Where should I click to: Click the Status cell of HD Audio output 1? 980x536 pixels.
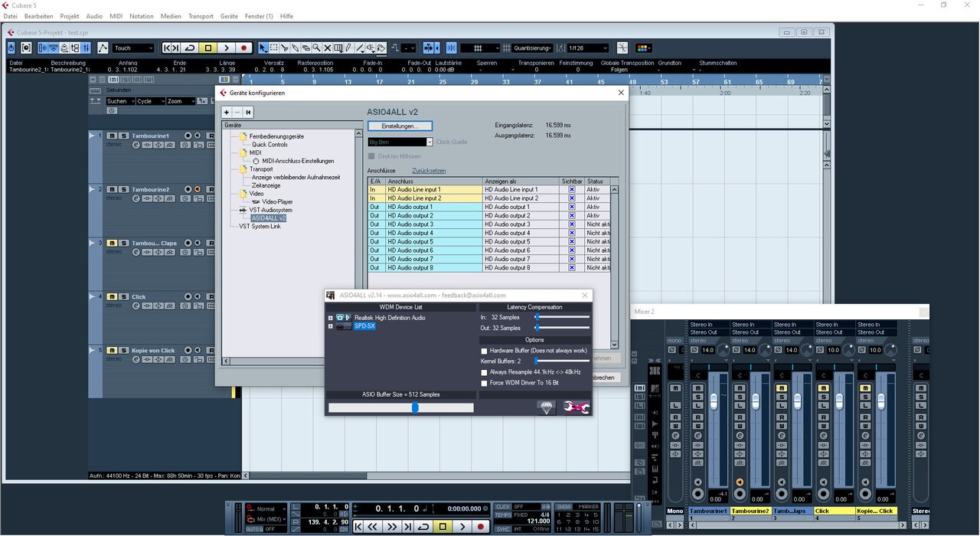(x=597, y=207)
